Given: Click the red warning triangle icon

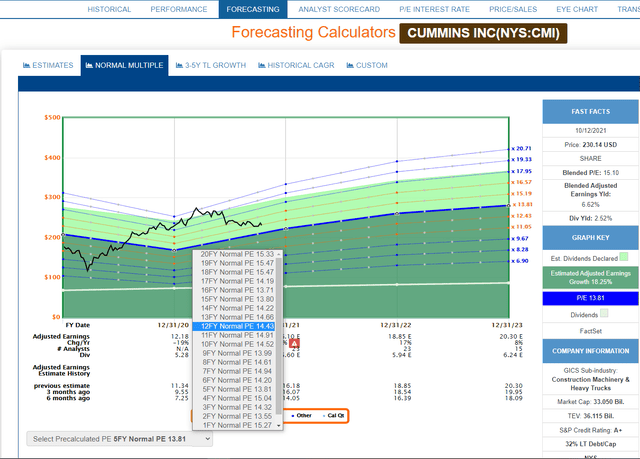Looking at the screenshot, I should point(294,344).
